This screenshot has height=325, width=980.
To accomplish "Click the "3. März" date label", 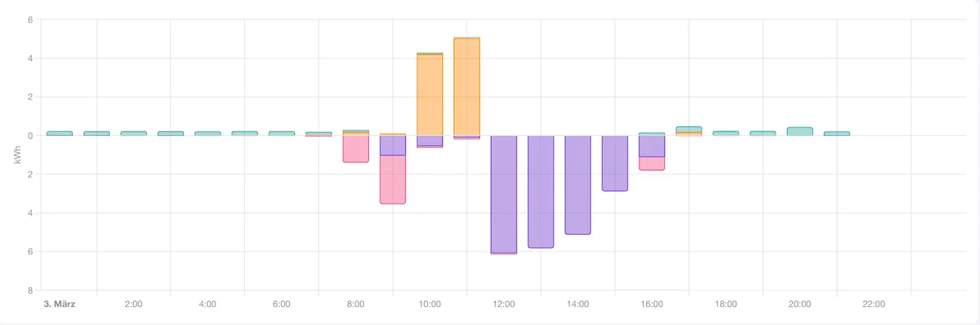I will [x=59, y=304].
